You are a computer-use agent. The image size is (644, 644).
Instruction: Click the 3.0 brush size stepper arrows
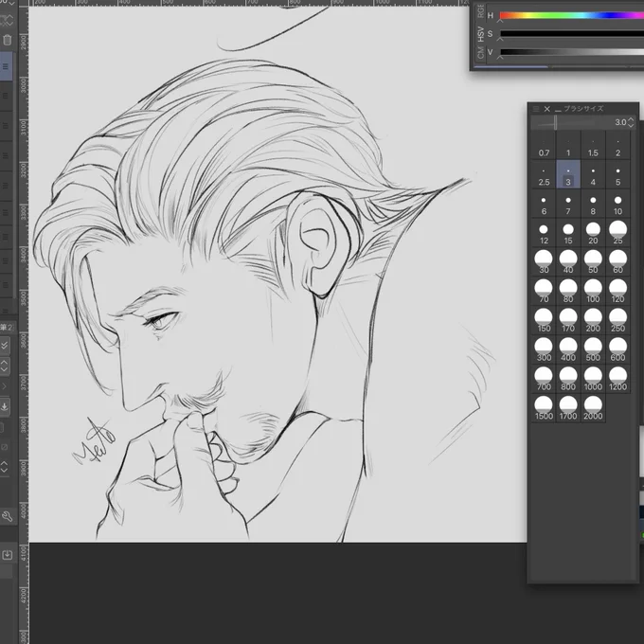pos(631,122)
